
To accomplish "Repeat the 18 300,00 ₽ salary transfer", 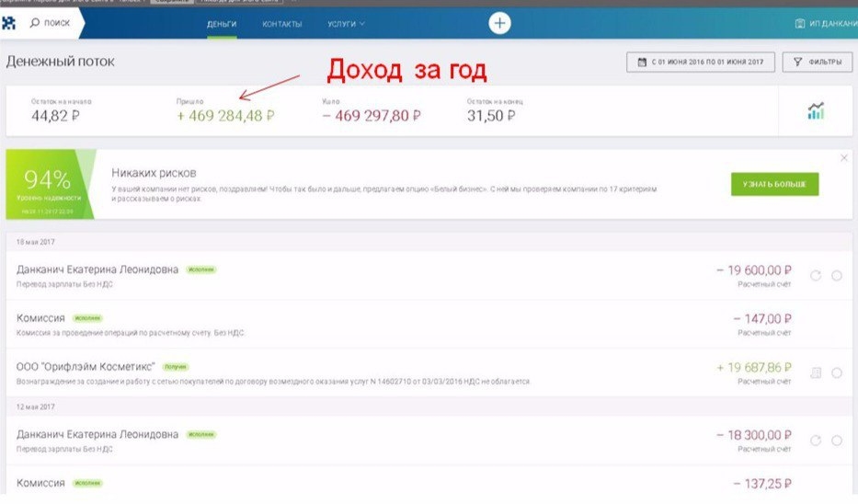I will tap(815, 441).
